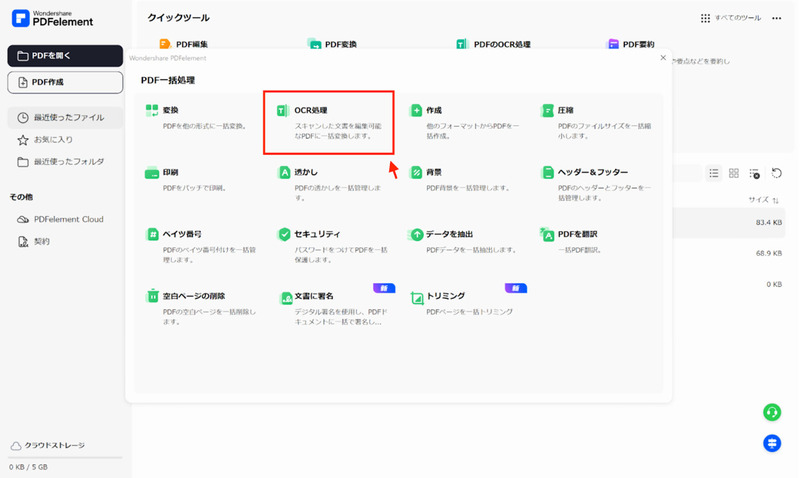Image resolution: width=800 pixels, height=478 pixels.
Task: Open the three-dot more options menu
Action: point(777,18)
